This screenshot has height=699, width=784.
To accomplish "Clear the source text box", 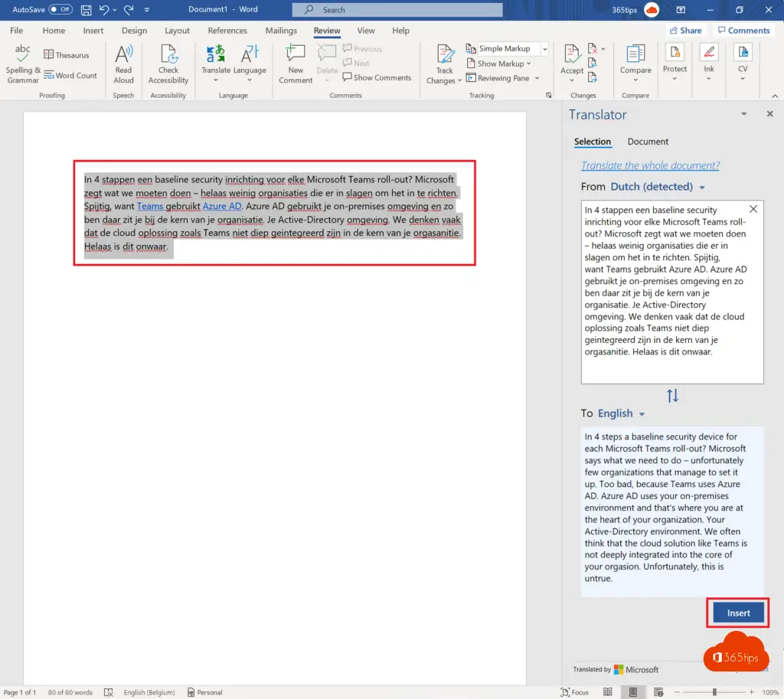I will coord(753,209).
